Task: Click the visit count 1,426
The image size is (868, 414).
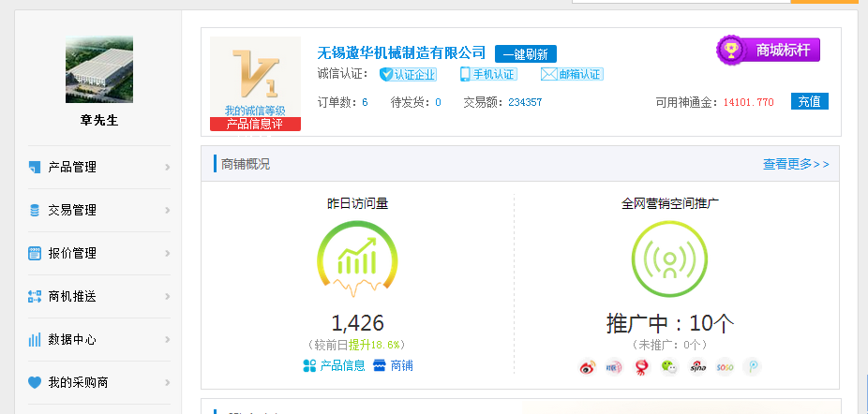Action: point(358,323)
